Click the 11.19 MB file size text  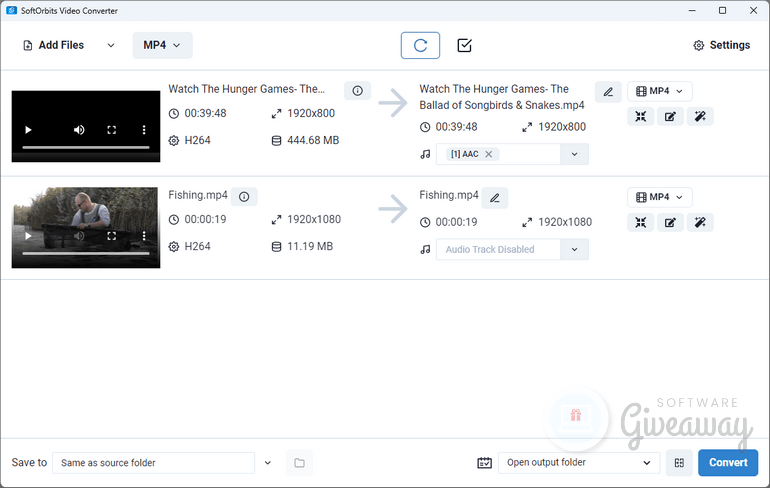310,246
